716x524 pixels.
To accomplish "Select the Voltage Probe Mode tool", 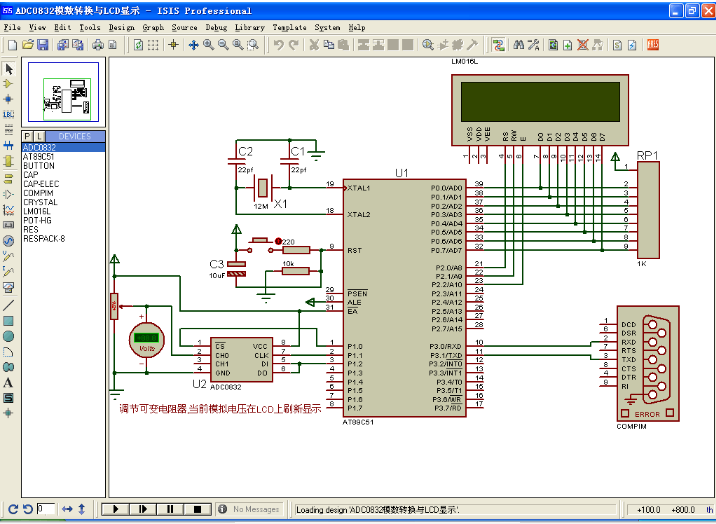I will [x=8, y=256].
